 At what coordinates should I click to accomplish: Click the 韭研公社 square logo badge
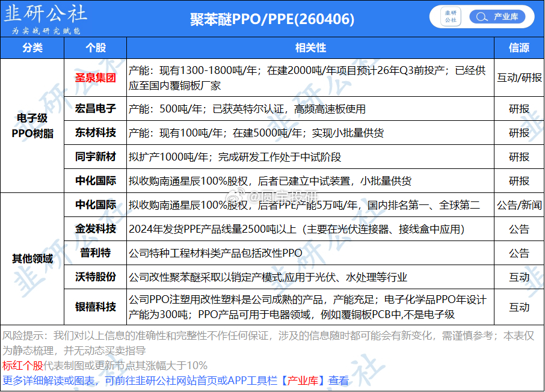click(451, 17)
